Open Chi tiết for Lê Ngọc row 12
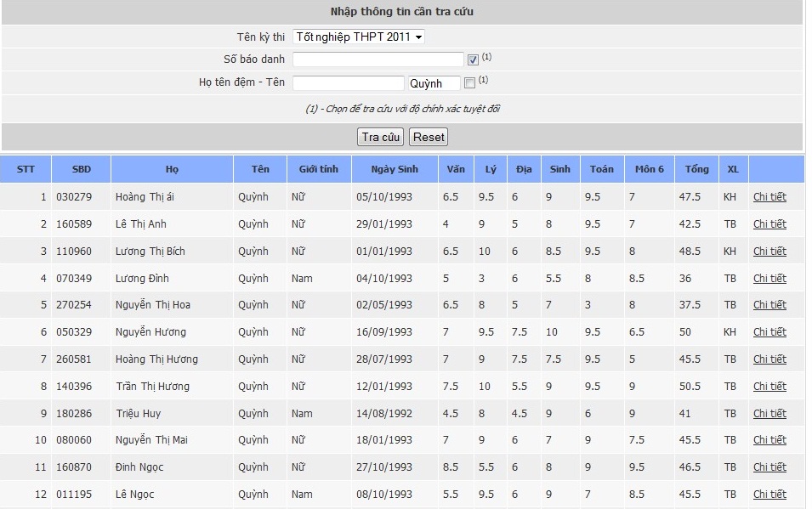 coord(769,494)
